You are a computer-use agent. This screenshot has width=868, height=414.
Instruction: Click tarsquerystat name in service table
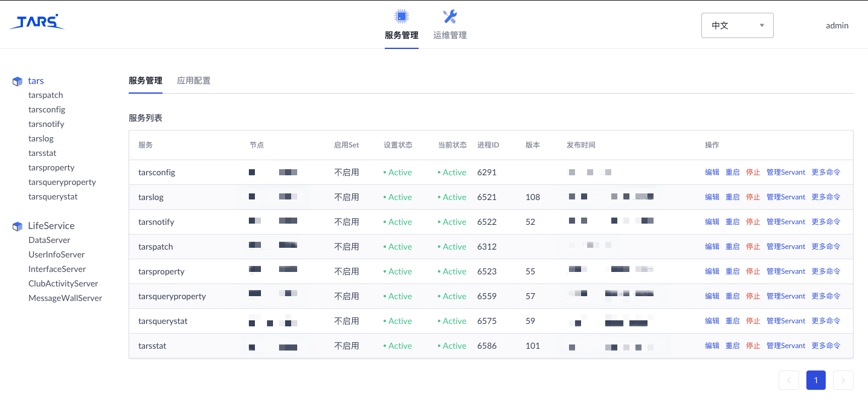pos(163,321)
